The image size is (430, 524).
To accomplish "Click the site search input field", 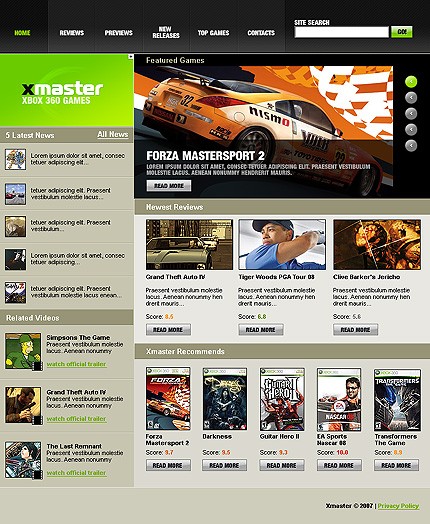I will pos(341,32).
